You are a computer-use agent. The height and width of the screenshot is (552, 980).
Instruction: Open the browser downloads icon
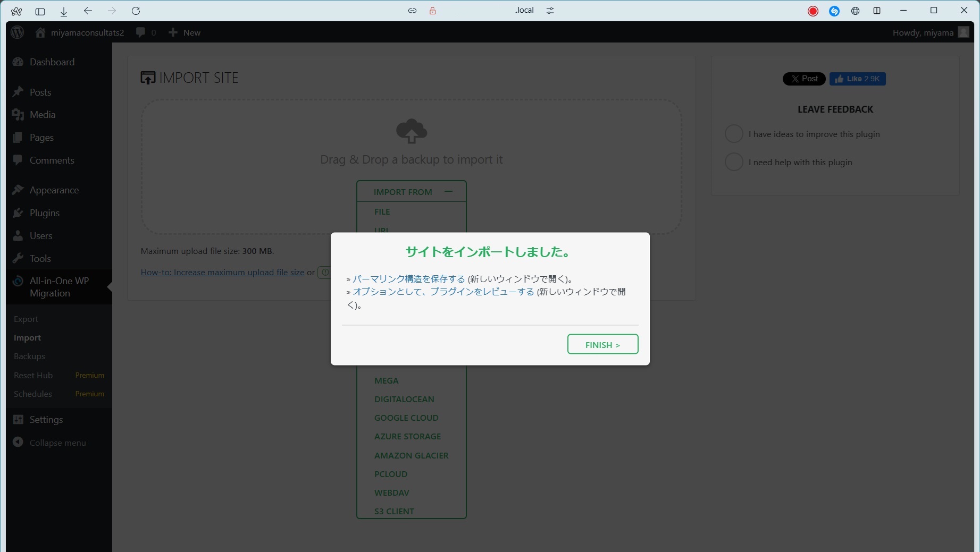pos(64,11)
